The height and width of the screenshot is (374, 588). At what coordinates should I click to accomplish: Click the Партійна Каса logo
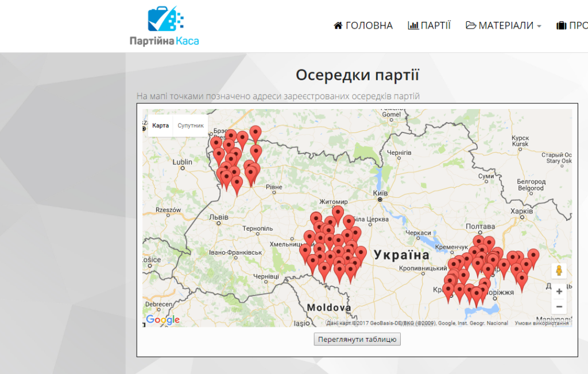(x=164, y=26)
